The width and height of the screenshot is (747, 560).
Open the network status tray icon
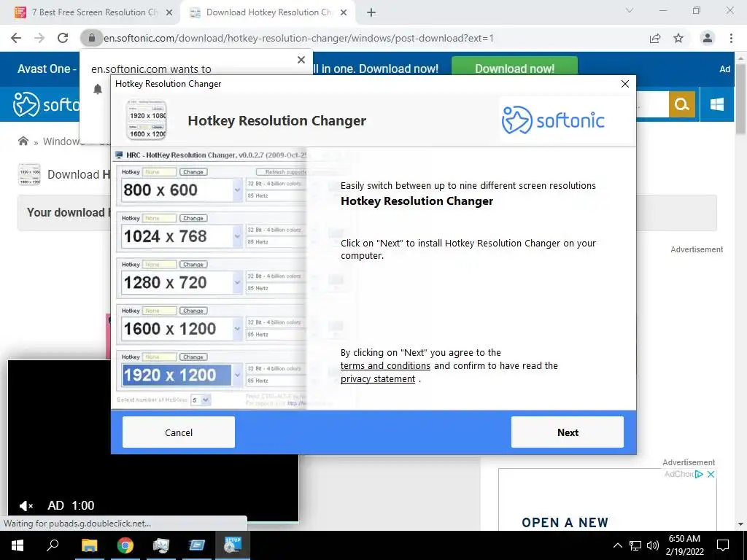pyautogui.click(x=635, y=545)
